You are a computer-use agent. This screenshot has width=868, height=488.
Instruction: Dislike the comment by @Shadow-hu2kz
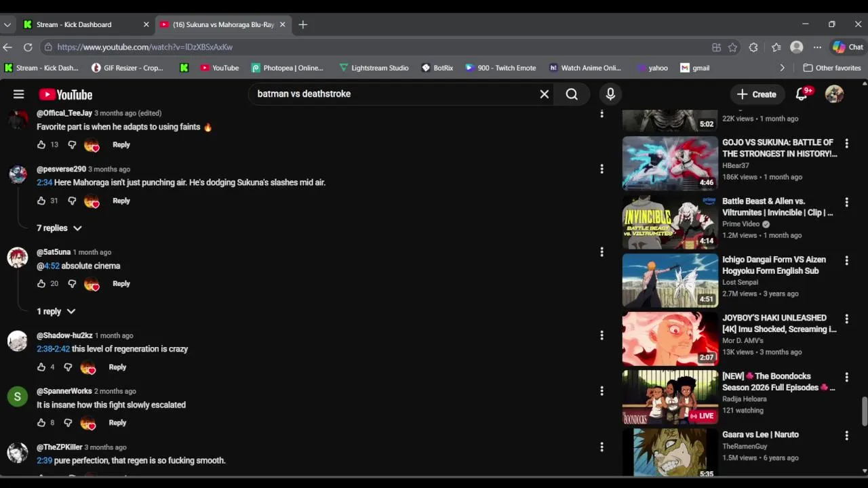[68, 367]
